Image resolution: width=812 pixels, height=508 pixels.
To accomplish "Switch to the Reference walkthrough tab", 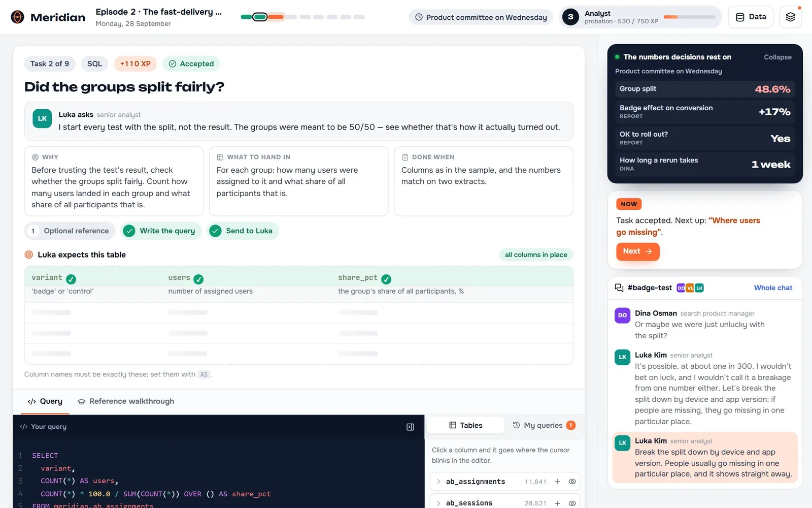I will (x=126, y=401).
